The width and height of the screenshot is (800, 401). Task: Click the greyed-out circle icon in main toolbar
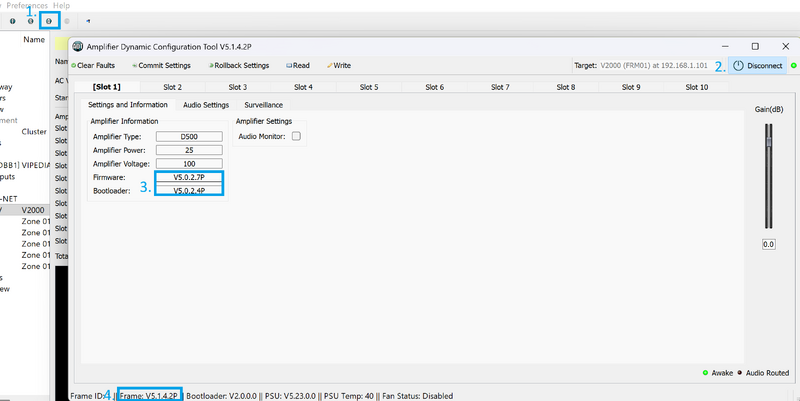coord(67,21)
